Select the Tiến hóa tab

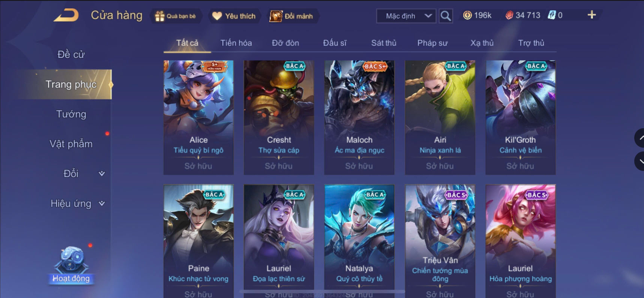(x=236, y=43)
